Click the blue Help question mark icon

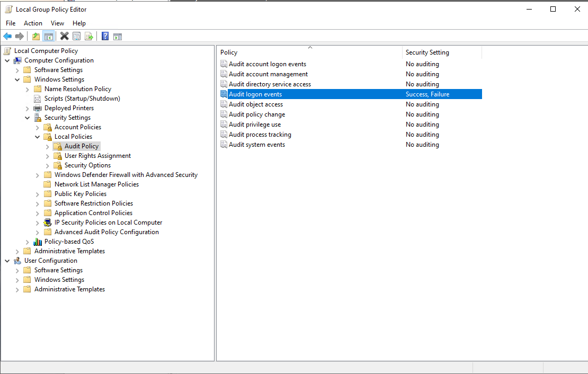click(x=105, y=36)
